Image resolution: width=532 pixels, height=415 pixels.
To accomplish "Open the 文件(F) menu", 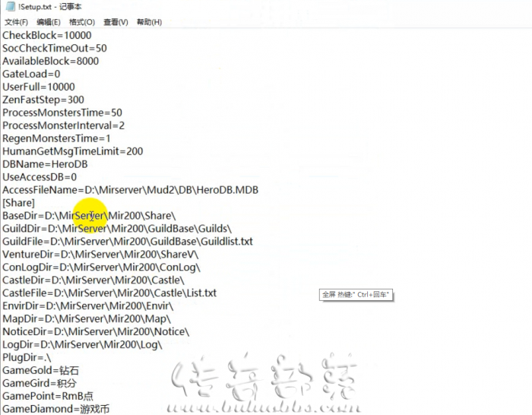I will pyautogui.click(x=16, y=22).
